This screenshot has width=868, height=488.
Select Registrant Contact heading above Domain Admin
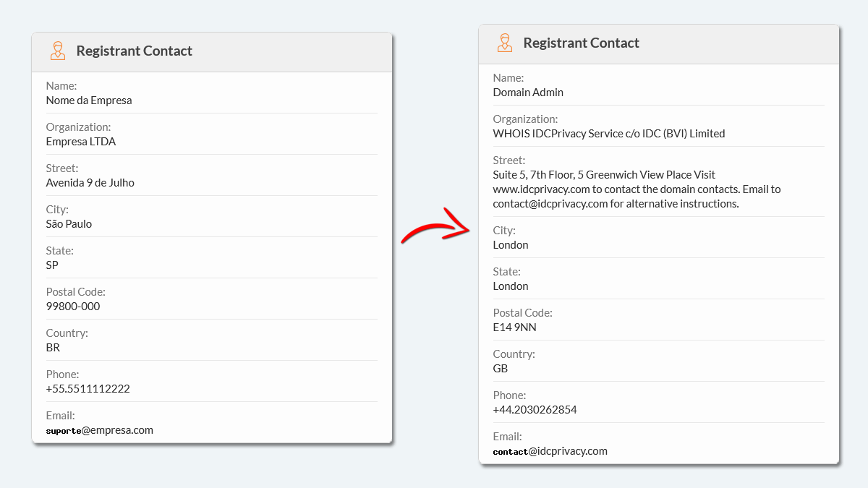point(582,43)
